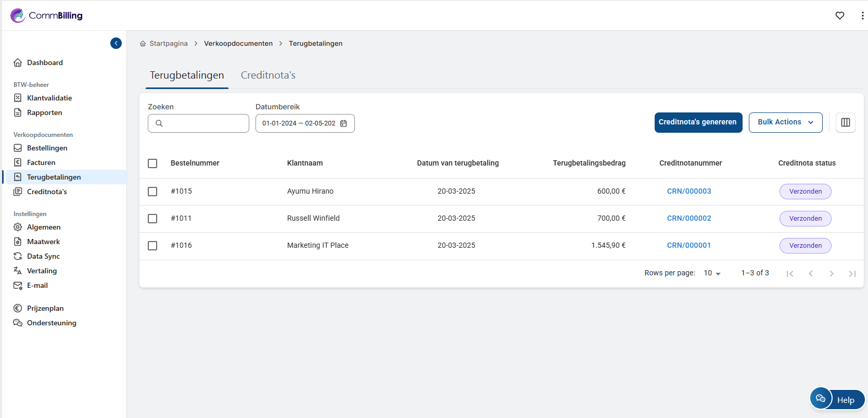868x418 pixels.
Task: Click the Startpagina home breadcrumb icon
Action: point(143,44)
